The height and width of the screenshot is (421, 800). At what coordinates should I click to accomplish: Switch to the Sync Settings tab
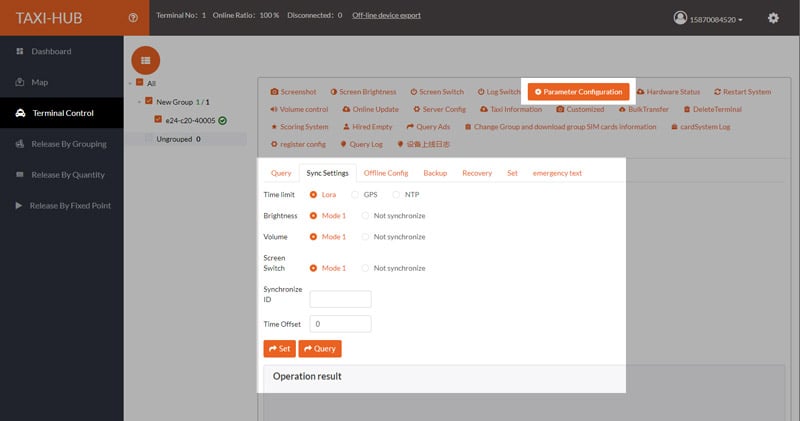click(x=328, y=173)
